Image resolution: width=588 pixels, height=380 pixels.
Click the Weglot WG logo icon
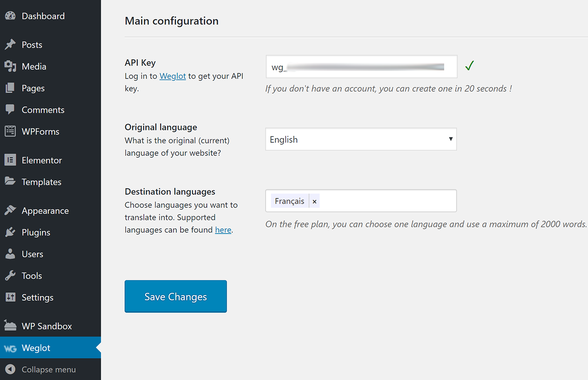coord(10,348)
